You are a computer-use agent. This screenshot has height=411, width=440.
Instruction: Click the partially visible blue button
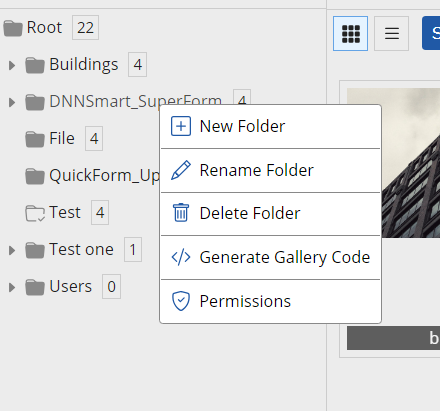coord(431,33)
